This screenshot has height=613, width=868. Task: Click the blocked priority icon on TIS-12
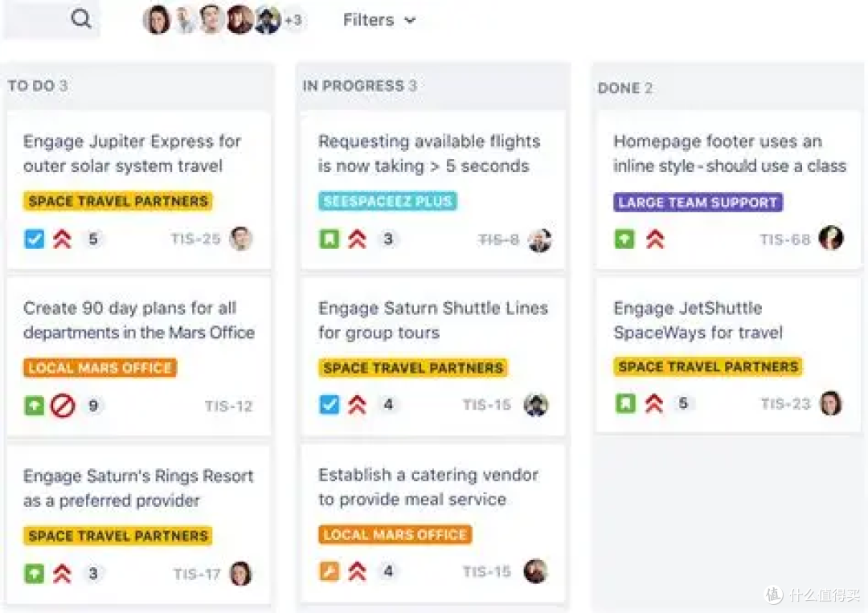[63, 406]
